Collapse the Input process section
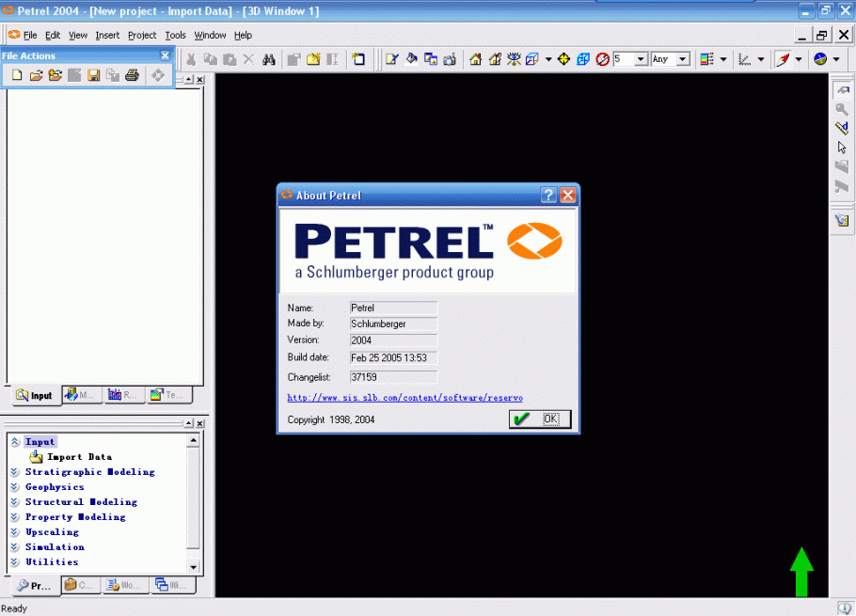The image size is (856, 616). point(14,442)
